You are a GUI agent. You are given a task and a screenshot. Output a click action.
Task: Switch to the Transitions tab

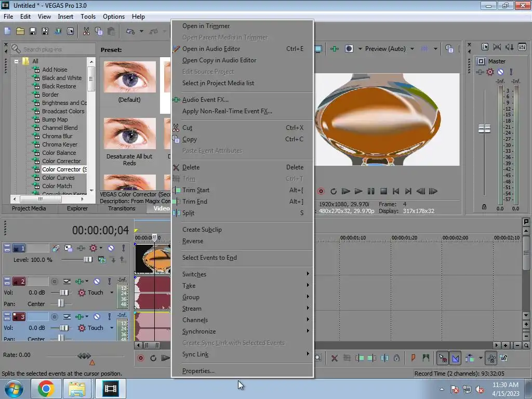click(122, 208)
